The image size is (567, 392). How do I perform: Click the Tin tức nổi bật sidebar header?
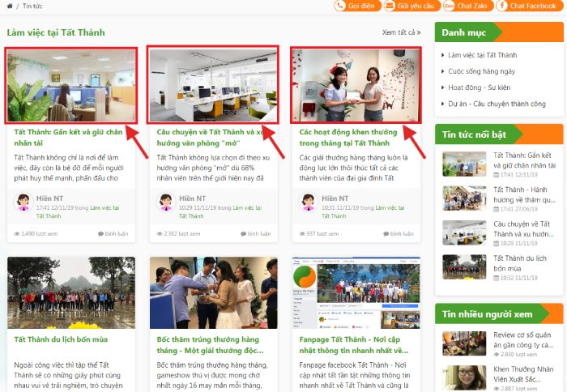point(499,134)
